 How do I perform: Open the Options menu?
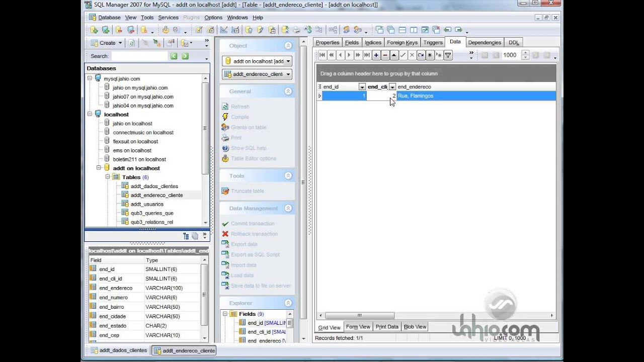tap(213, 18)
